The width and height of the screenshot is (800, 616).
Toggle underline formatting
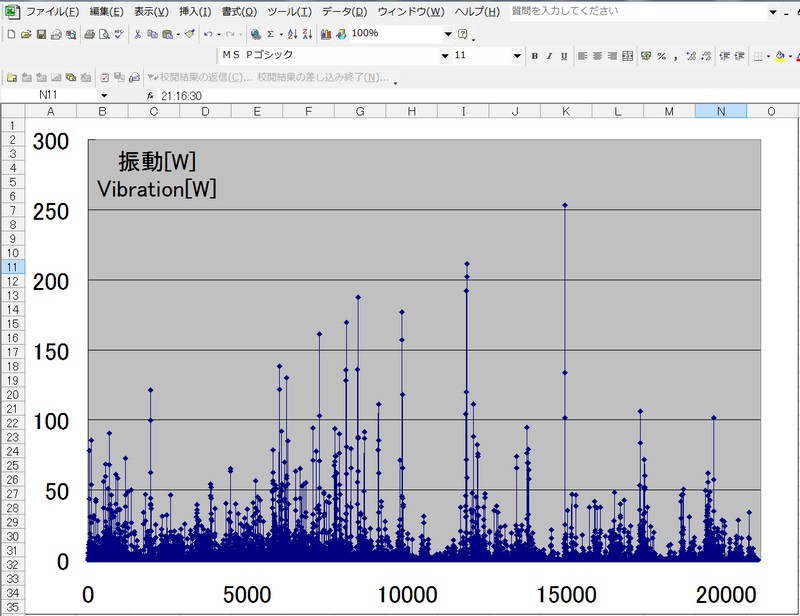click(x=564, y=56)
